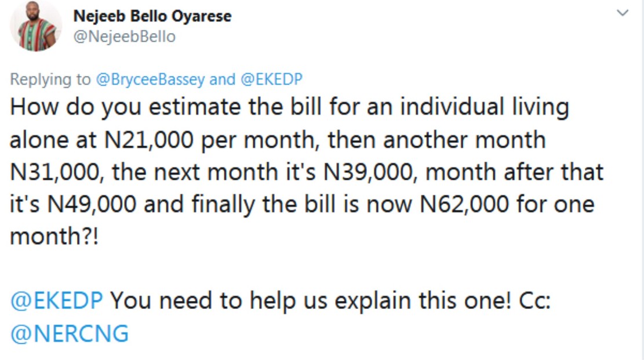Click the 'Replying to' label
This screenshot has width=644, height=360.
click(50, 79)
